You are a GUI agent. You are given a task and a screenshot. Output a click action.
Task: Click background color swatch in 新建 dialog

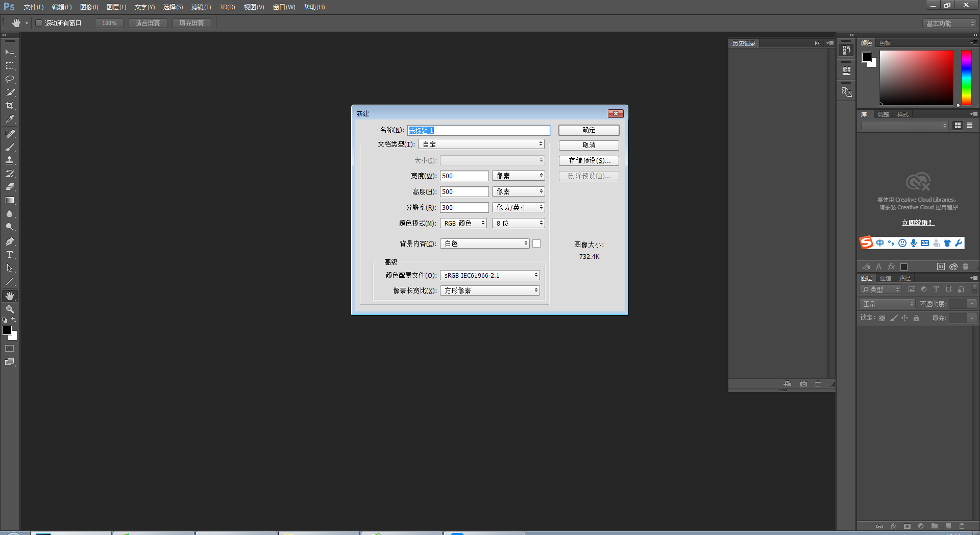tap(536, 244)
